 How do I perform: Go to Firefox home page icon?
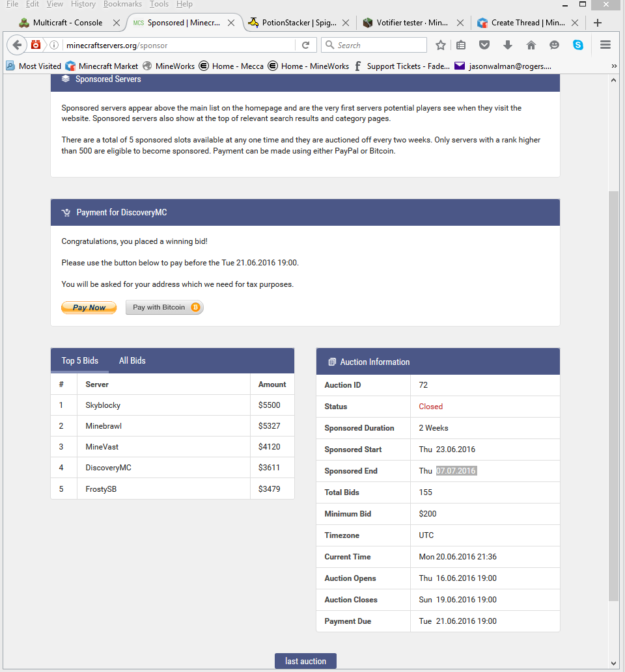(531, 45)
